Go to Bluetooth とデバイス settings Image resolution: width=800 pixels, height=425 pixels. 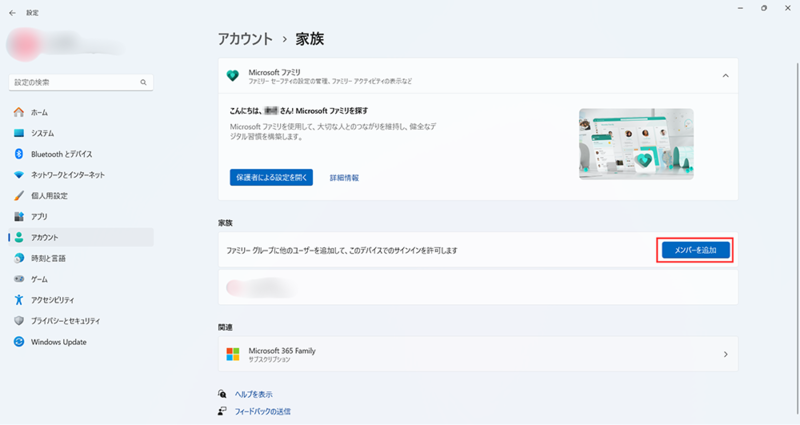(81, 154)
